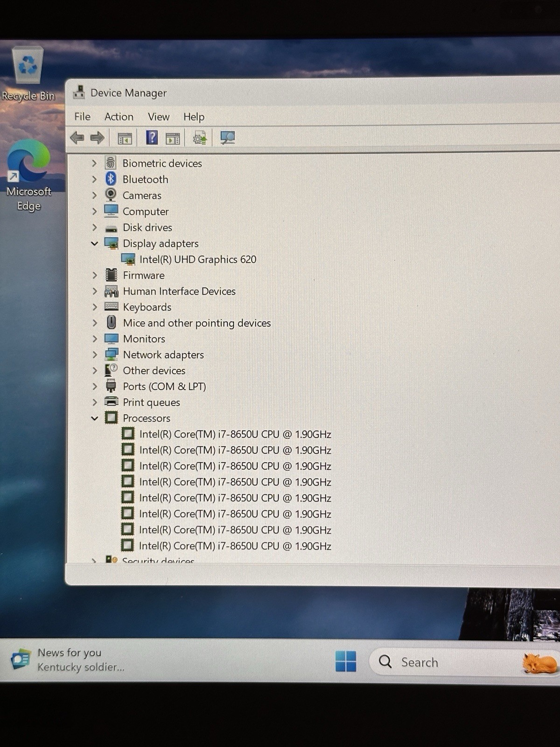Toggle the show/hide console tree toolbar icon

[x=125, y=138]
